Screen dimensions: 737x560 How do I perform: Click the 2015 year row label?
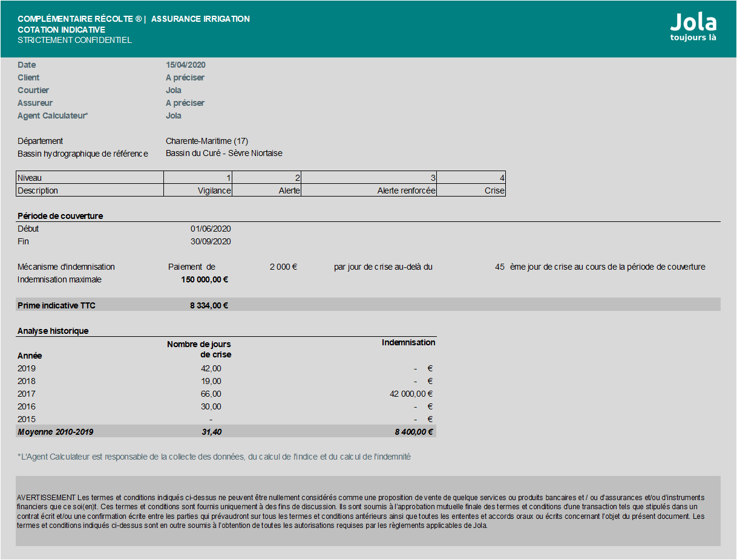(27, 419)
